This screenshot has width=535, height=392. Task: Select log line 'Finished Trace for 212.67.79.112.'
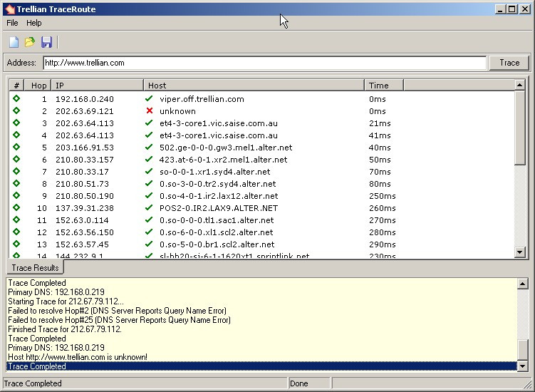pos(65,329)
